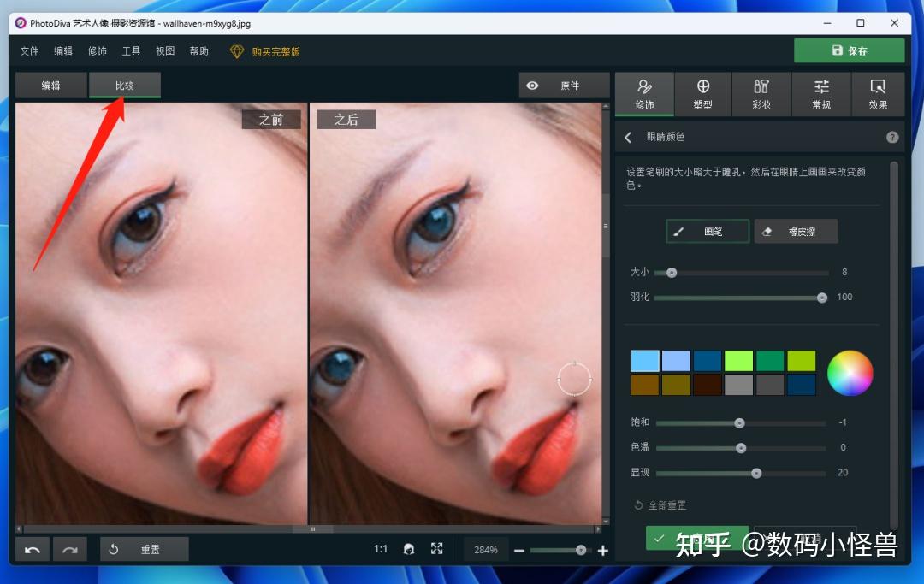Select the 修饰 retouch panel icon
This screenshot has width=924, height=584.
click(644, 94)
